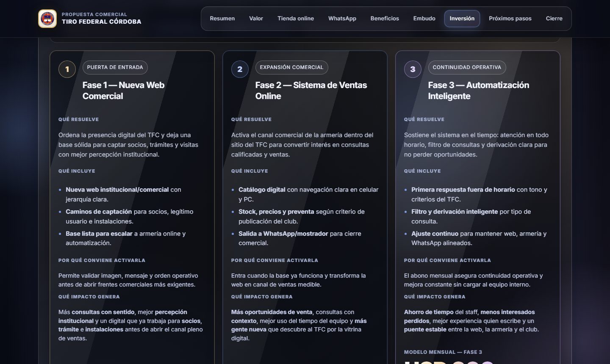The image size is (610, 364).
Task: Go to Próximos pasos section
Action: pyautogui.click(x=510, y=19)
